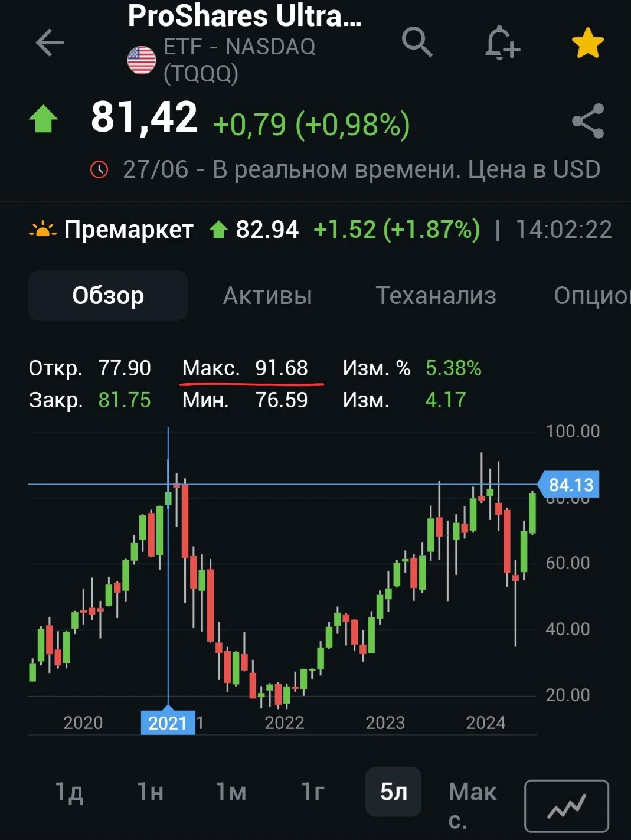Tap the 84.13 crosshair price label
Viewport: 631px width, 840px height.
[x=570, y=485]
